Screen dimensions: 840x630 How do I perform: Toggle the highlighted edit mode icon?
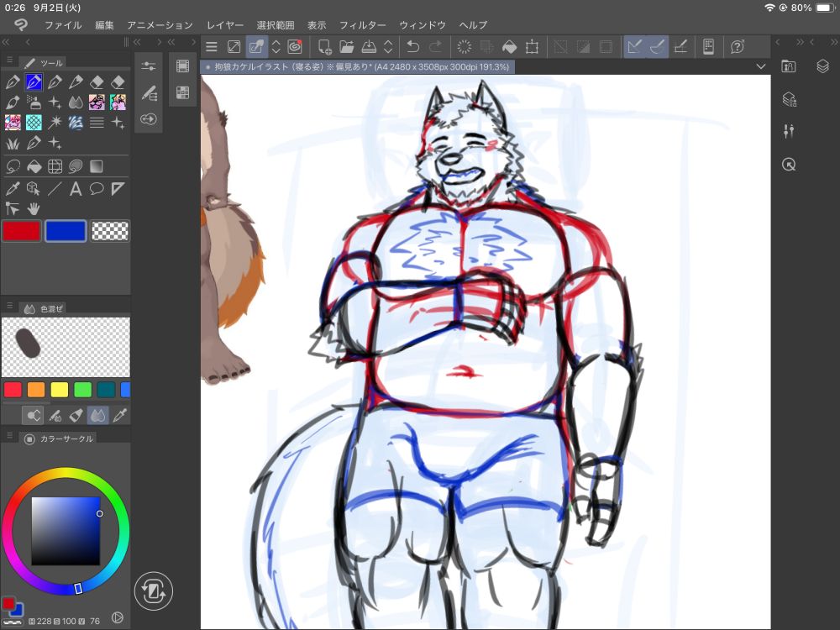click(x=256, y=46)
